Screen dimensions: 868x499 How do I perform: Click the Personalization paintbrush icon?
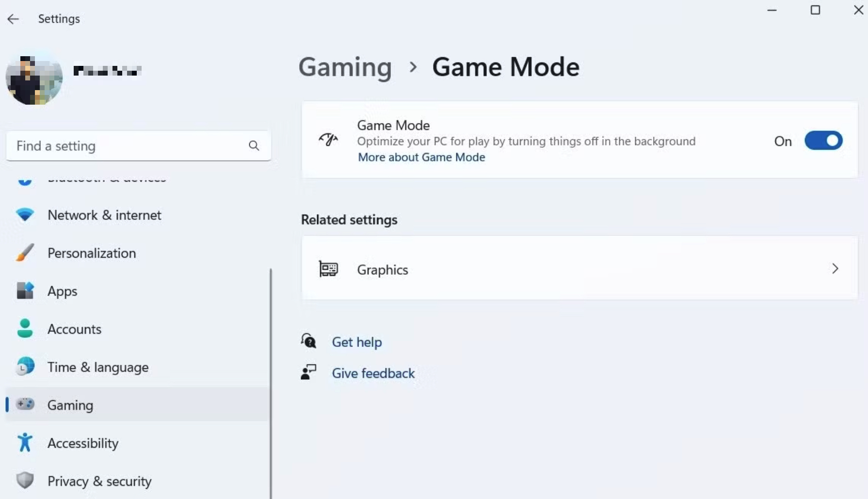pos(25,253)
